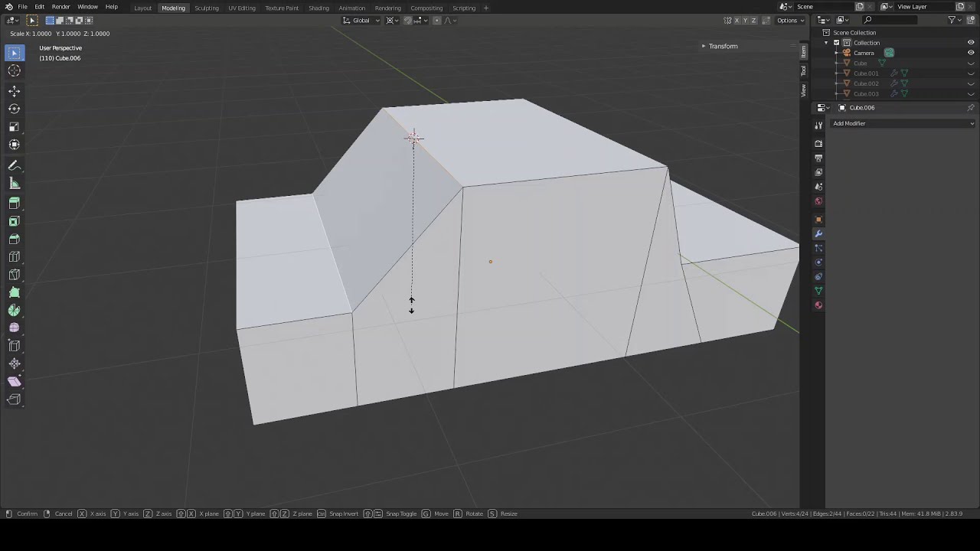Add a new collection in the outliner

click(970, 20)
